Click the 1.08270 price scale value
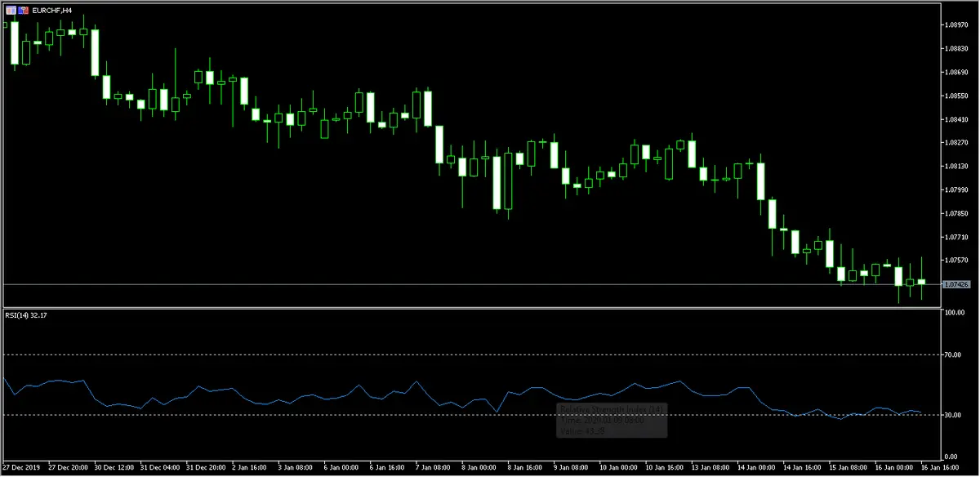The width and height of the screenshot is (980, 477). click(955, 143)
